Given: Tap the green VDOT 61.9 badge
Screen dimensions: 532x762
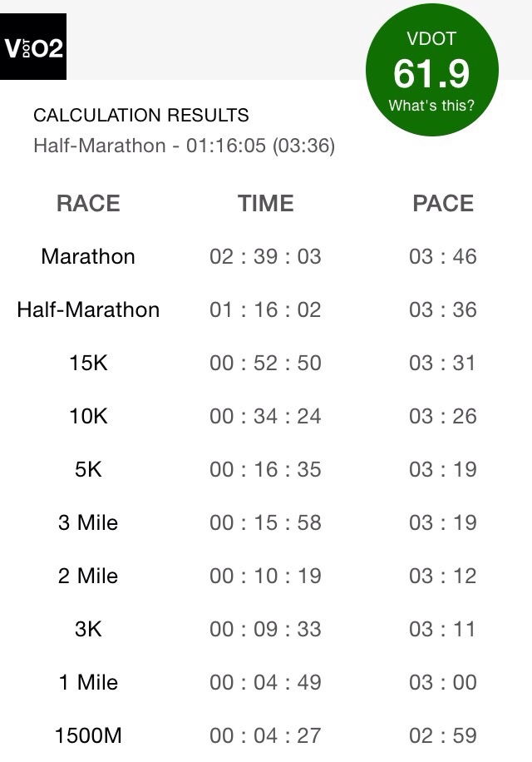Looking at the screenshot, I should pyautogui.click(x=432, y=70).
